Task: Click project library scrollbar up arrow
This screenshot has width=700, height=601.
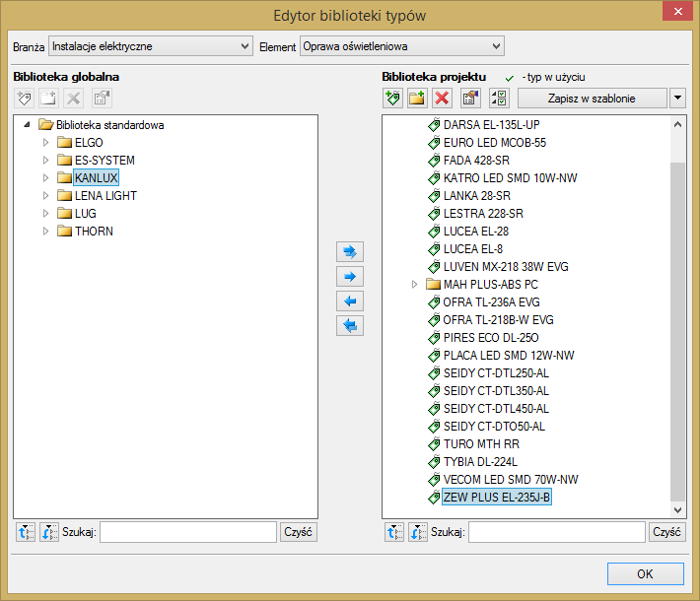Action: click(x=677, y=124)
